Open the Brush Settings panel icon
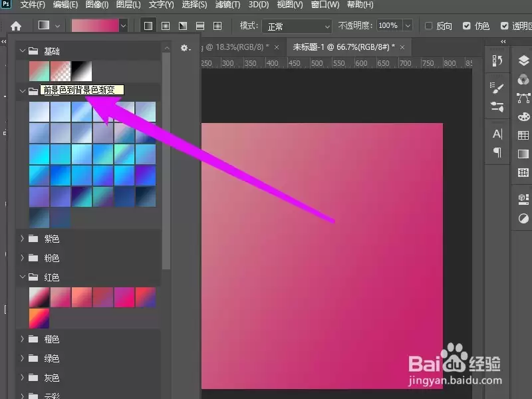532x399 pixels. pos(497,88)
